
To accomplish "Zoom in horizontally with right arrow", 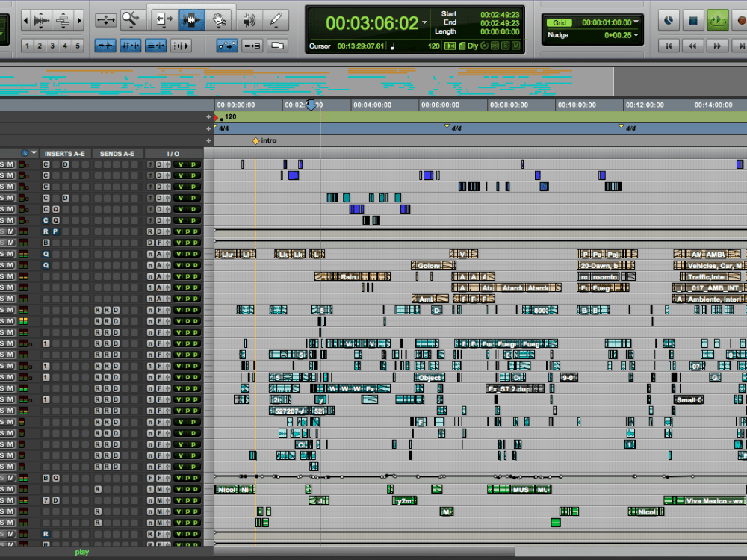I will click(x=79, y=20).
